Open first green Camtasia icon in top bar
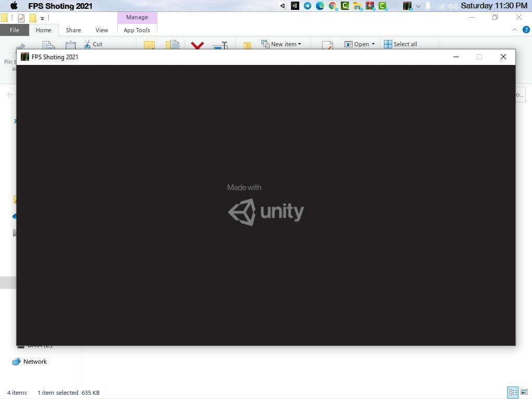The image size is (532, 399). [x=345, y=5]
